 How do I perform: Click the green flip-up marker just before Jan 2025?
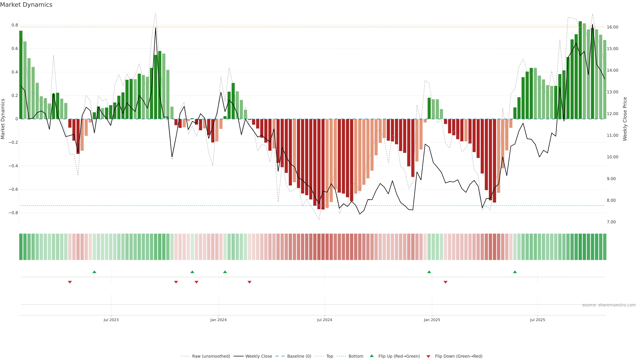point(429,272)
